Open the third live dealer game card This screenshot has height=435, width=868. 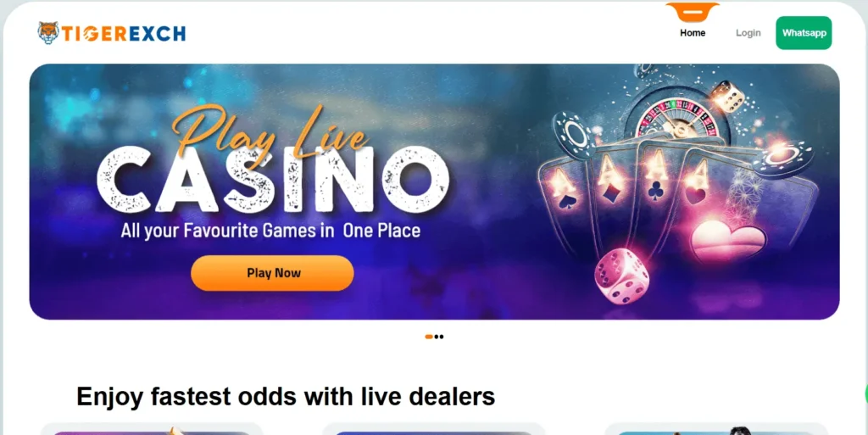(x=715, y=429)
